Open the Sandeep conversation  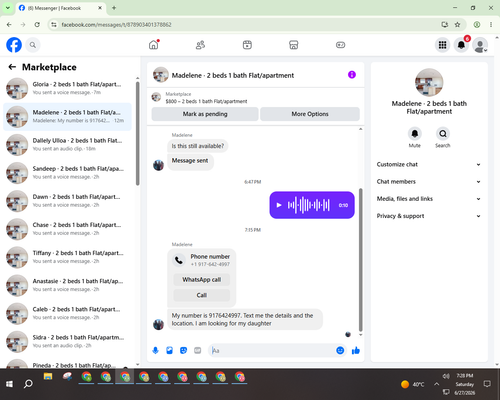(68, 173)
